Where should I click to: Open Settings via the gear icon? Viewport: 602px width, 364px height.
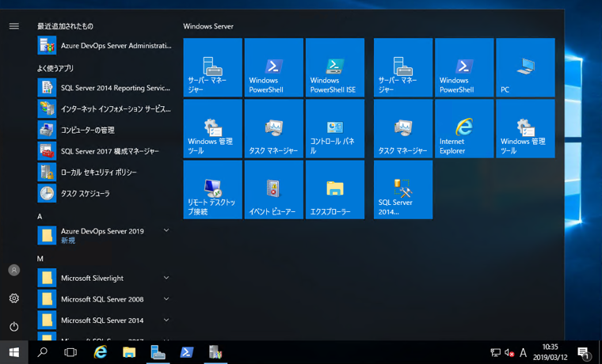pyautogui.click(x=13, y=298)
